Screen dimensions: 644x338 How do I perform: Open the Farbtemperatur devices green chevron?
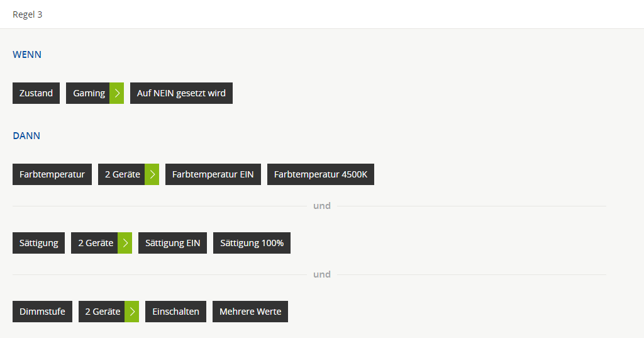(x=152, y=174)
